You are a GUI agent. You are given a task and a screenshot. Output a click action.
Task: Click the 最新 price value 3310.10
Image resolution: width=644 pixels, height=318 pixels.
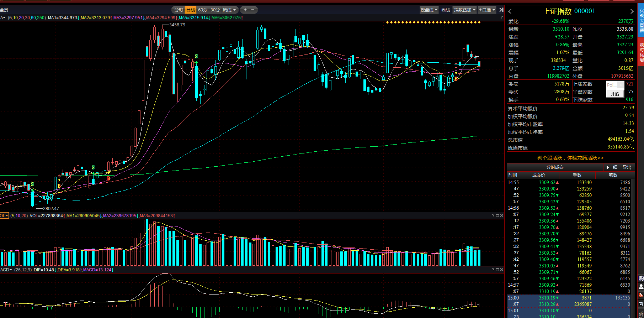coord(561,29)
